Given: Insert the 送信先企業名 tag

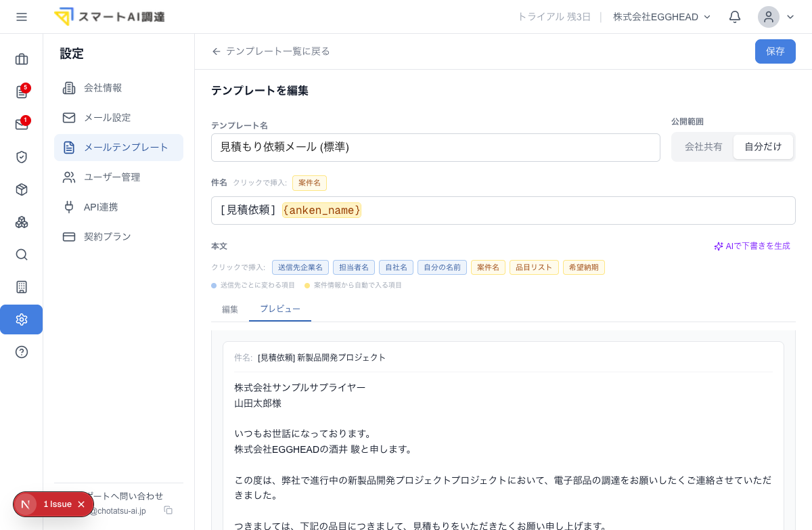Looking at the screenshot, I should point(300,267).
